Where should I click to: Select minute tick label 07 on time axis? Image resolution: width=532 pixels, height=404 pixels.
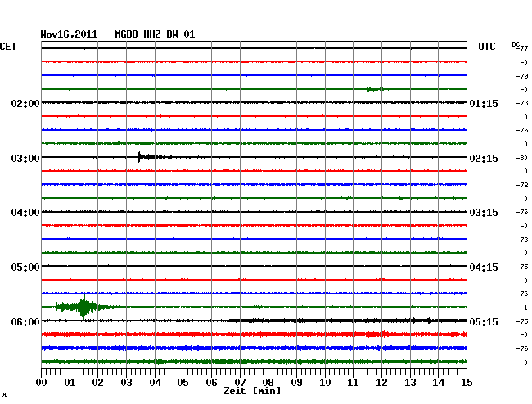point(240,382)
